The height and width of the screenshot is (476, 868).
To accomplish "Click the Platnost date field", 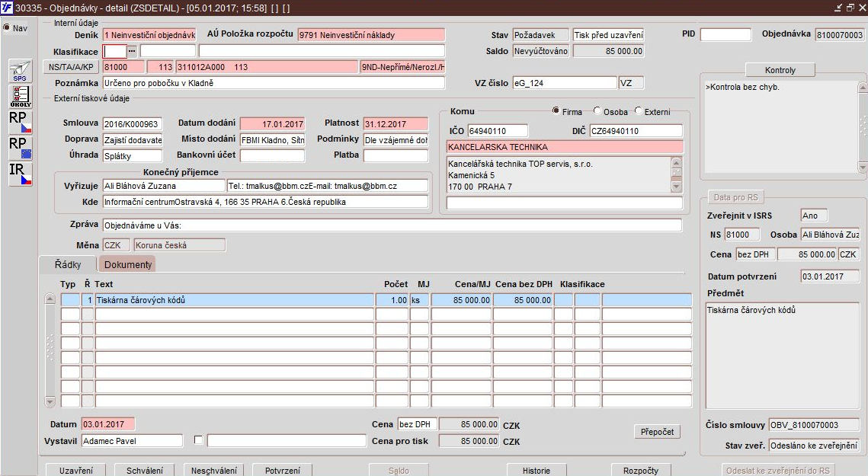I will click(396, 124).
